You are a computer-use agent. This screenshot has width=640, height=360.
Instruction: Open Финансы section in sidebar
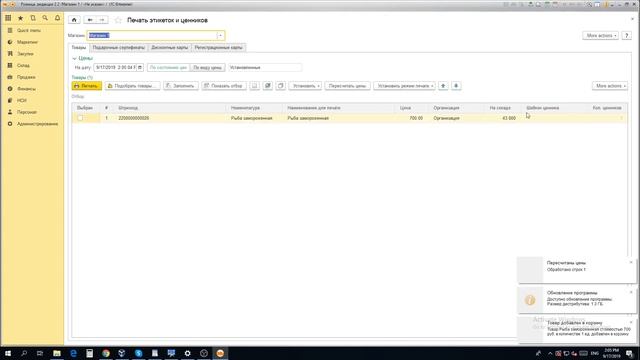point(26,89)
